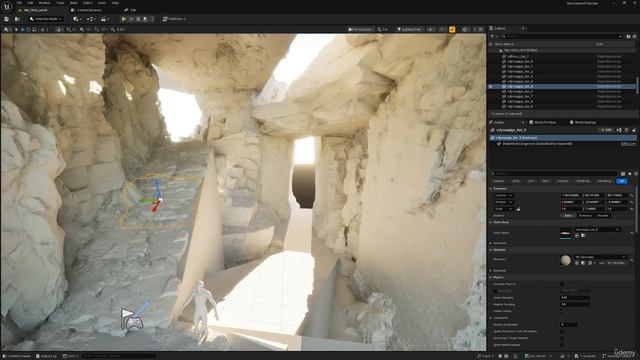Image resolution: width=640 pixels, height=360 pixels.
Task: Toggle the eye on the selected Outliner row
Action: point(491,87)
